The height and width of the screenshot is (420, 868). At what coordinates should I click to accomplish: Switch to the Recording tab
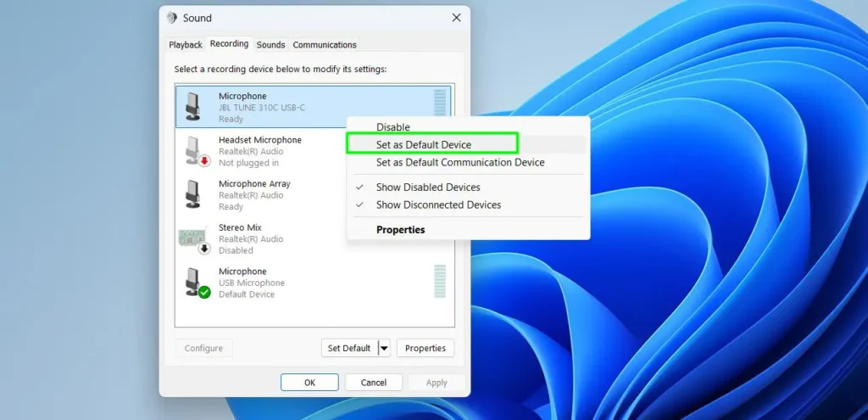(x=229, y=44)
